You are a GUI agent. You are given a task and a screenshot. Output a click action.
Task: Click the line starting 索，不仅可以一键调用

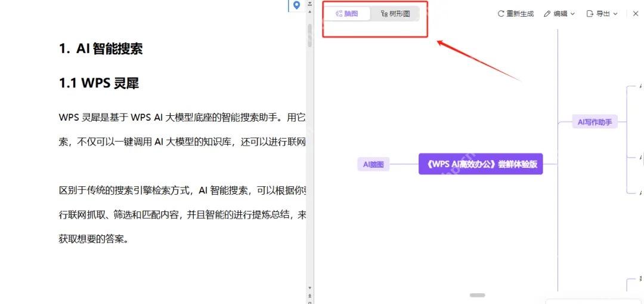pos(182,142)
